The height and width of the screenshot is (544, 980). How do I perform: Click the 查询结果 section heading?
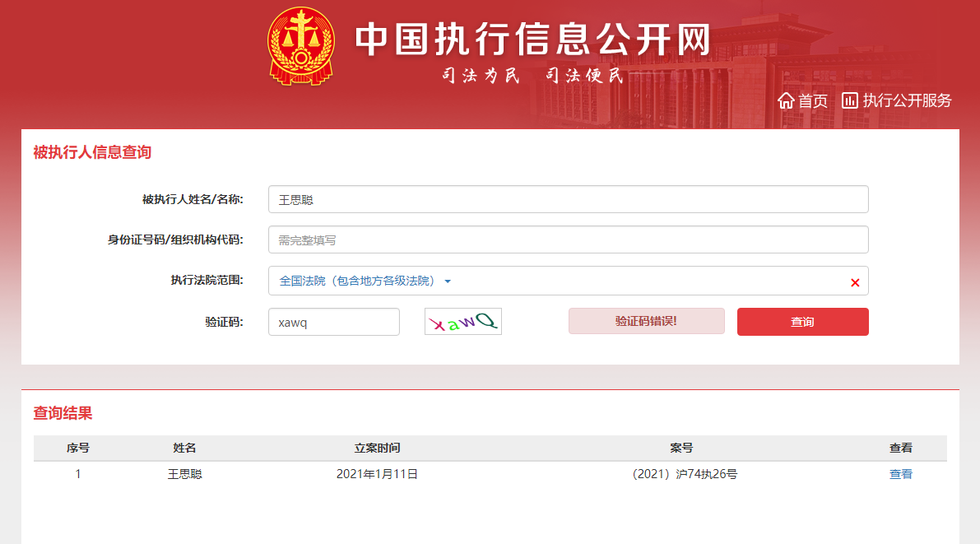pyautogui.click(x=63, y=413)
